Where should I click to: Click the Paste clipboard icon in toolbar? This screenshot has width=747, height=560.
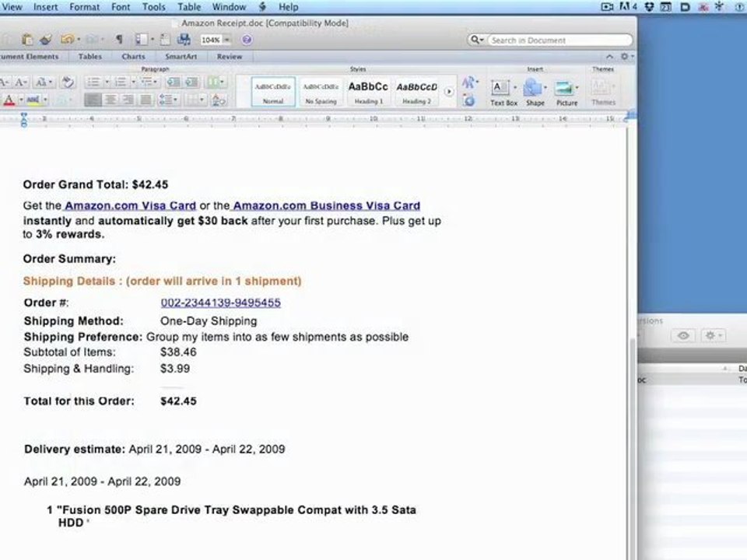(27, 40)
